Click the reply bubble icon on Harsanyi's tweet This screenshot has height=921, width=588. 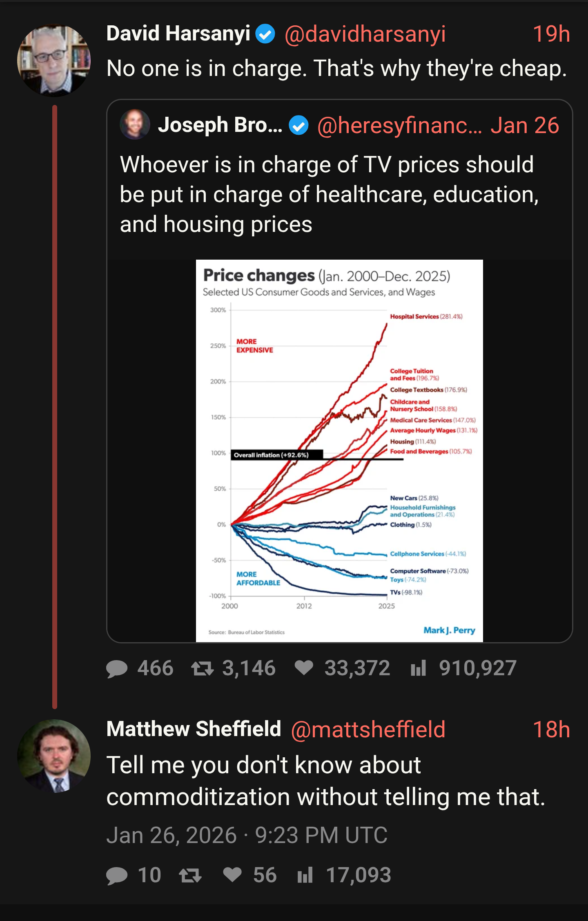click(x=117, y=669)
